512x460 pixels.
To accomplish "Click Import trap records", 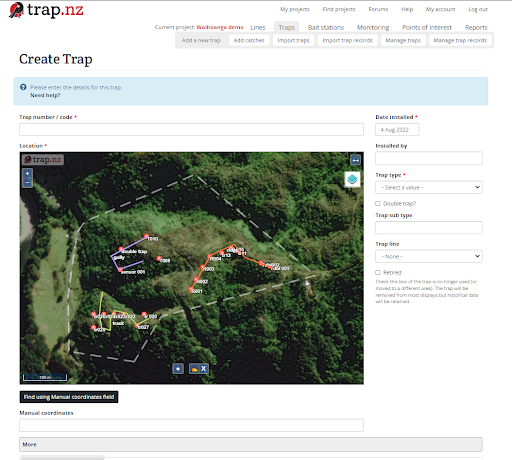I will pyautogui.click(x=348, y=40).
